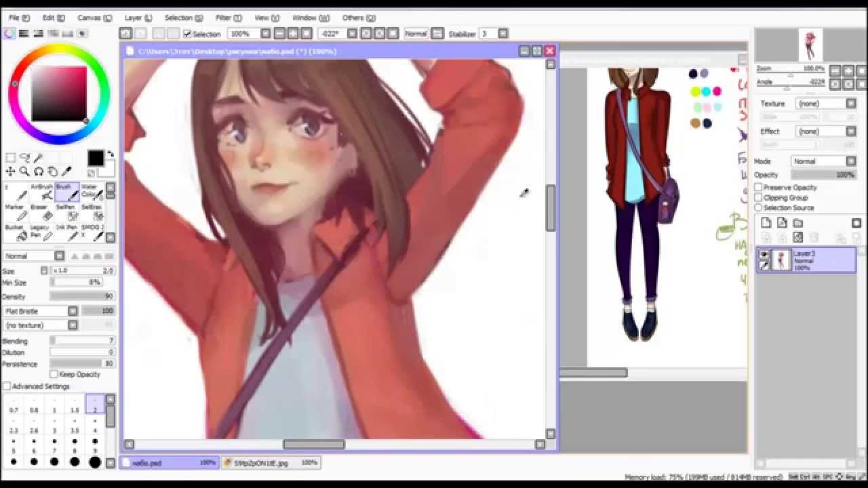Enable Clipping Group

tap(759, 197)
